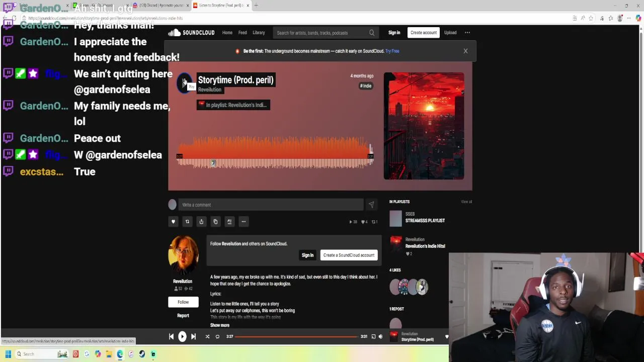Click the #Indie tag
Viewport: 644px width, 362px height.
pyautogui.click(x=366, y=86)
